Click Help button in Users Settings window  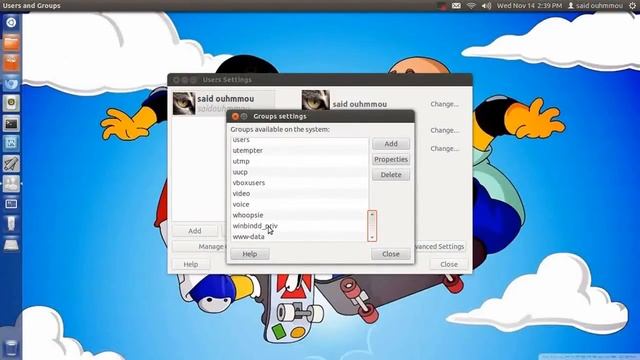point(191,264)
